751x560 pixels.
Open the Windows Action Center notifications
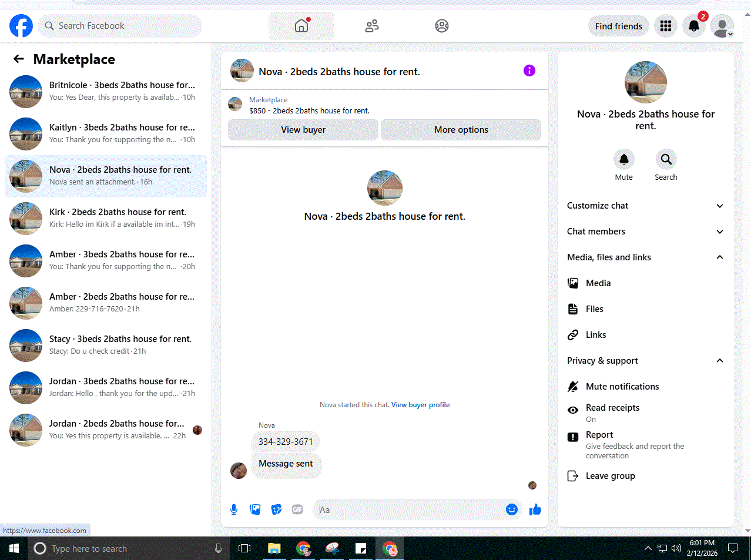point(733,548)
